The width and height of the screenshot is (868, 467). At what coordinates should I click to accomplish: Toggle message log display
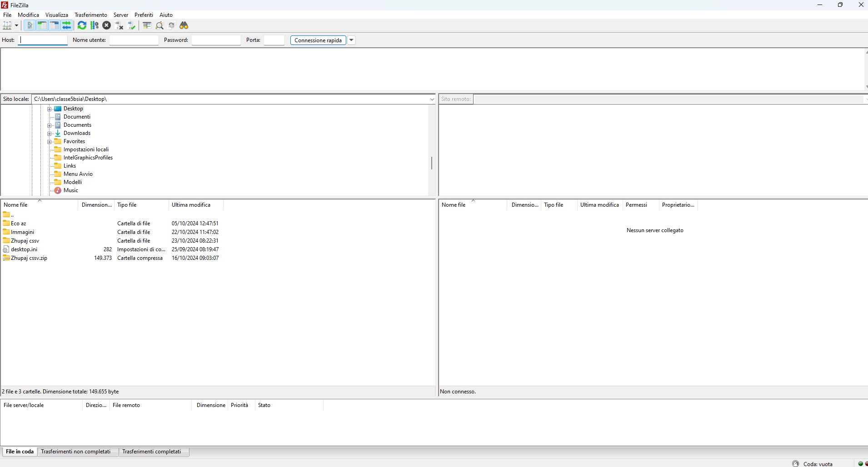pos(30,25)
